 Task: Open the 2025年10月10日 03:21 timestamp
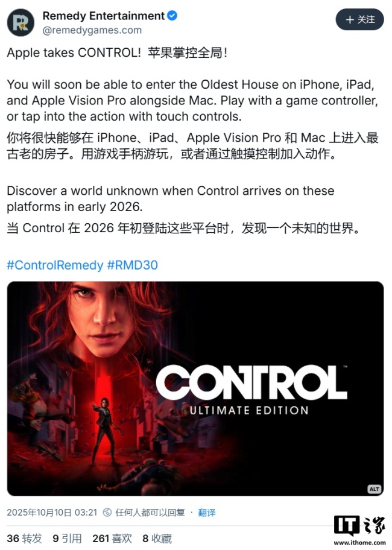click(x=52, y=513)
